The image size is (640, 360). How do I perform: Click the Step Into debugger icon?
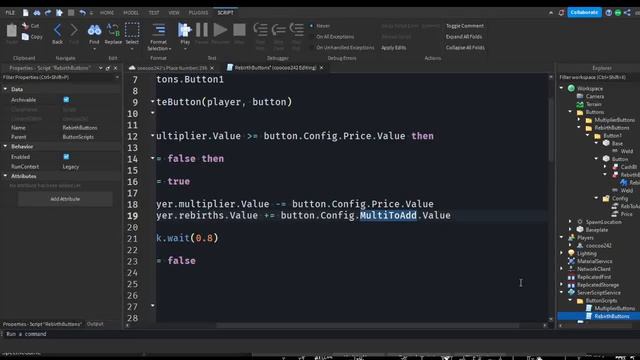coord(260,30)
